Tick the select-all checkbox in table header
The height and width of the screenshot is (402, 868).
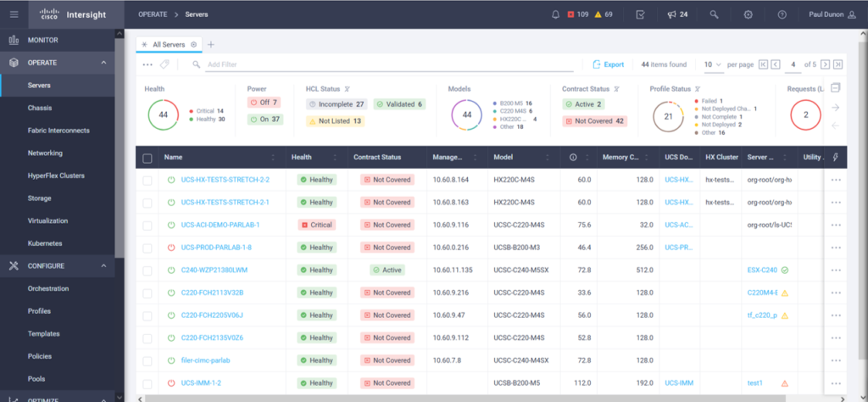click(x=147, y=158)
